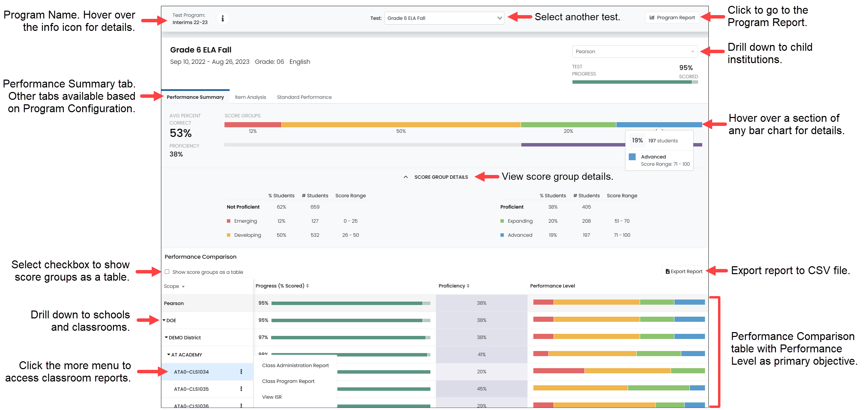Collapse the DEMO District row
This screenshot has width=868, height=410.
click(x=166, y=337)
